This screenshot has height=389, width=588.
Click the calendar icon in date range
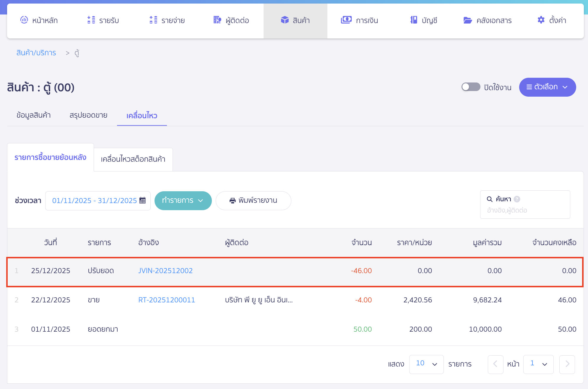tap(142, 200)
